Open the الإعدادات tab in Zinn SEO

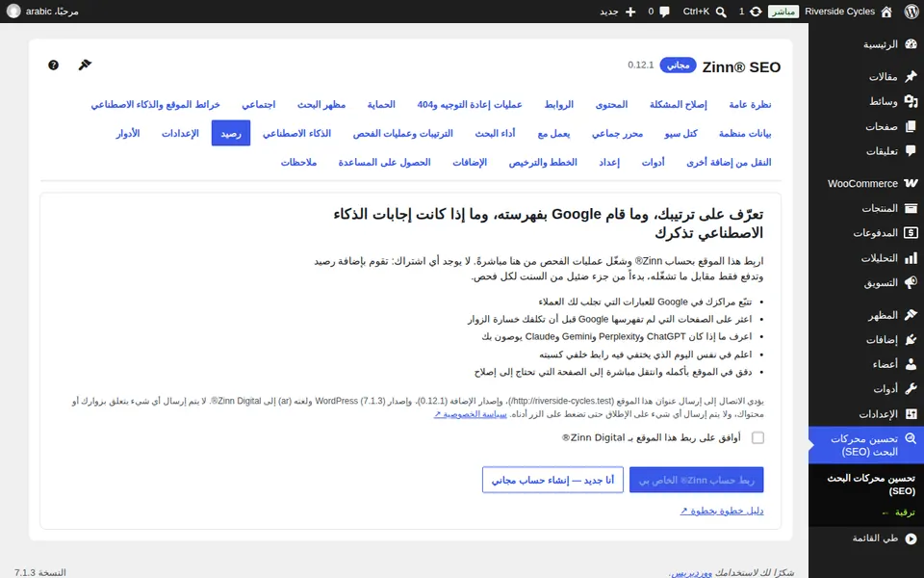(x=180, y=133)
